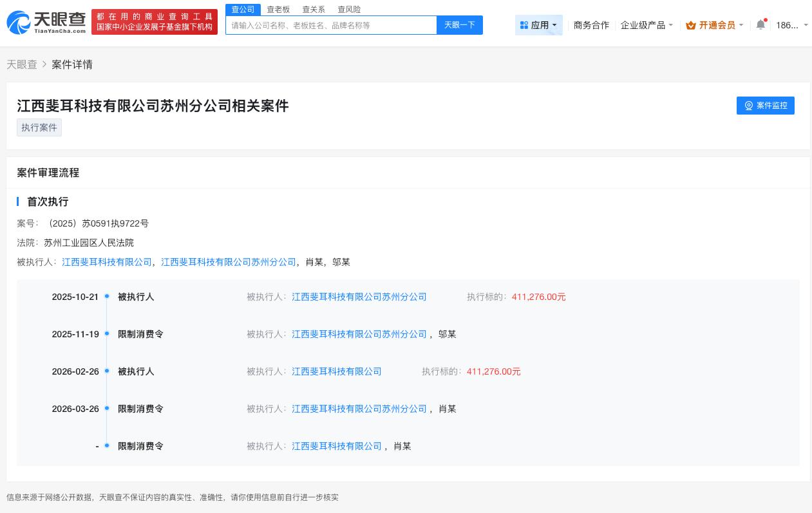Click the 天眼查 breadcrumb link
The width and height of the screenshot is (812, 513).
coord(21,64)
